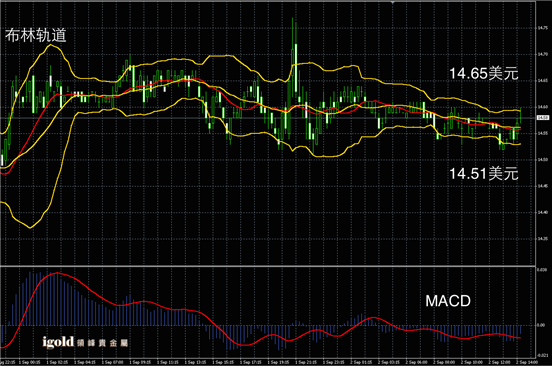This screenshot has width=552, height=366.
Task: Click the red MACD signal line peak
Action: [57, 273]
